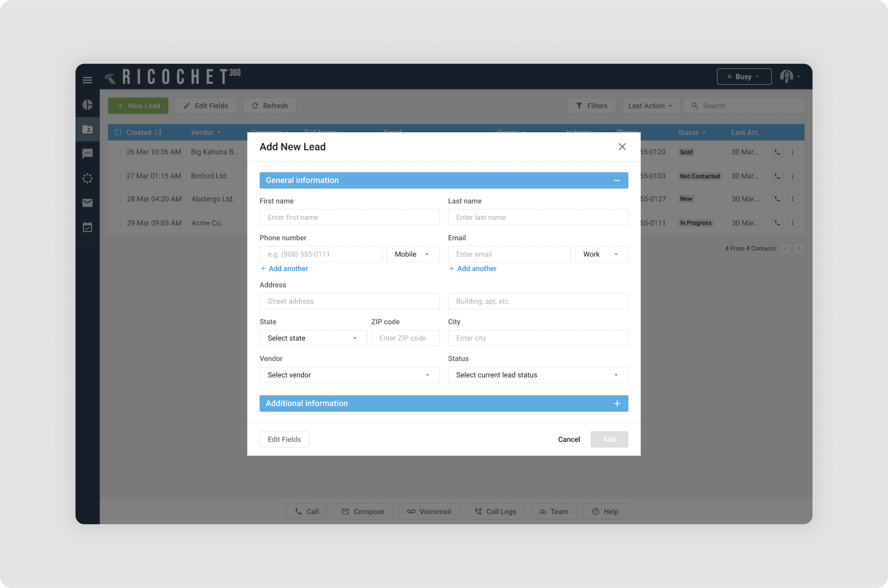Expand the Additional information section
The width and height of the screenshot is (888, 588).
(617, 404)
